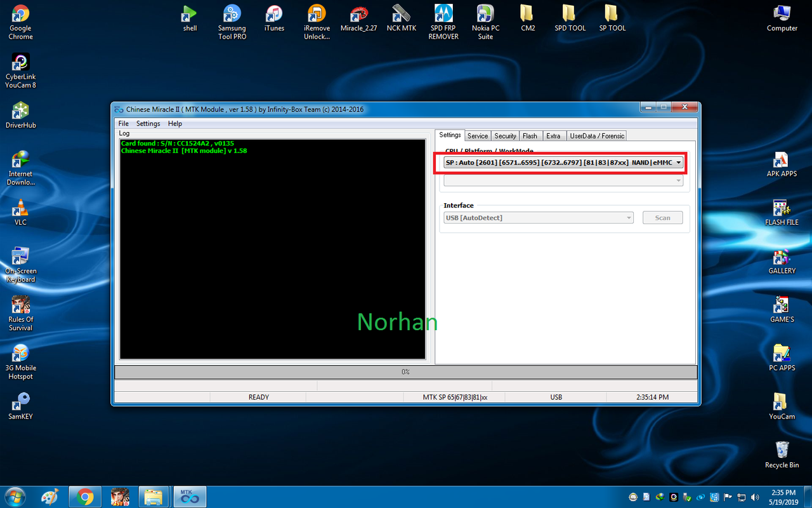This screenshot has height=508, width=812.
Task: Open SamKEY desktop icon
Action: [x=20, y=406]
